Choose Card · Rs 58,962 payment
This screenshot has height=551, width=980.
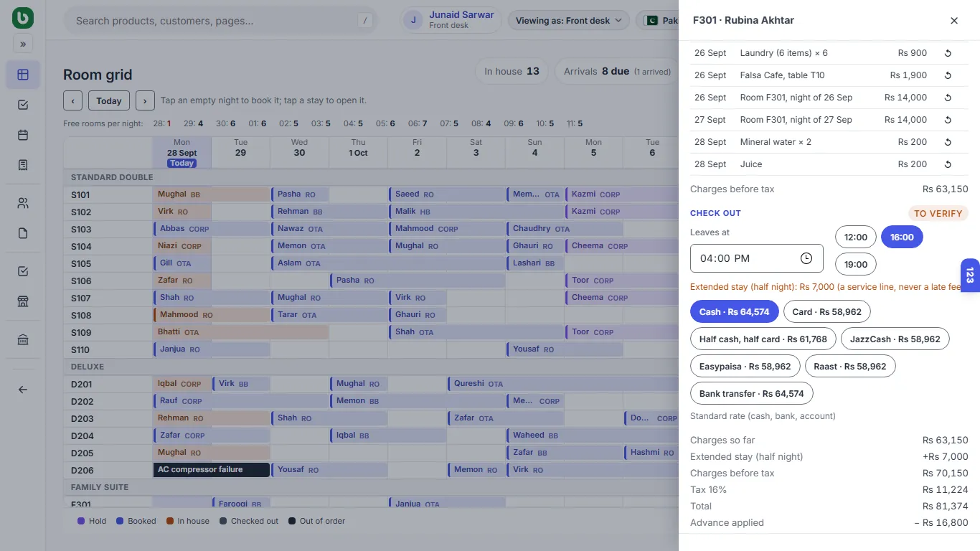tap(826, 311)
